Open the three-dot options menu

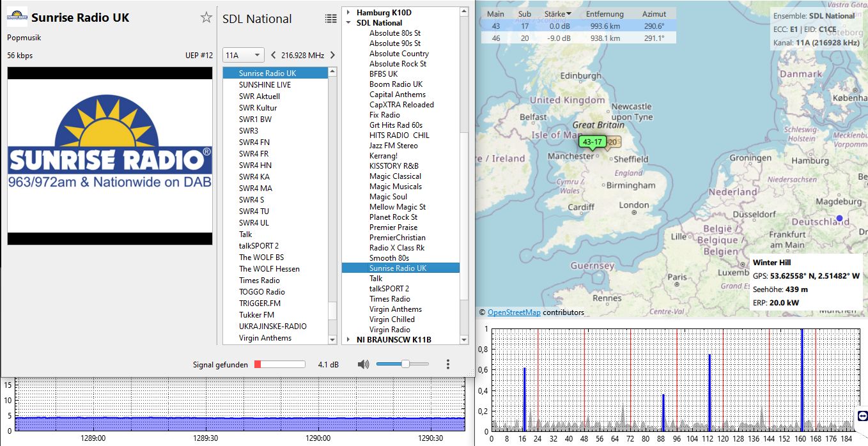tap(447, 364)
